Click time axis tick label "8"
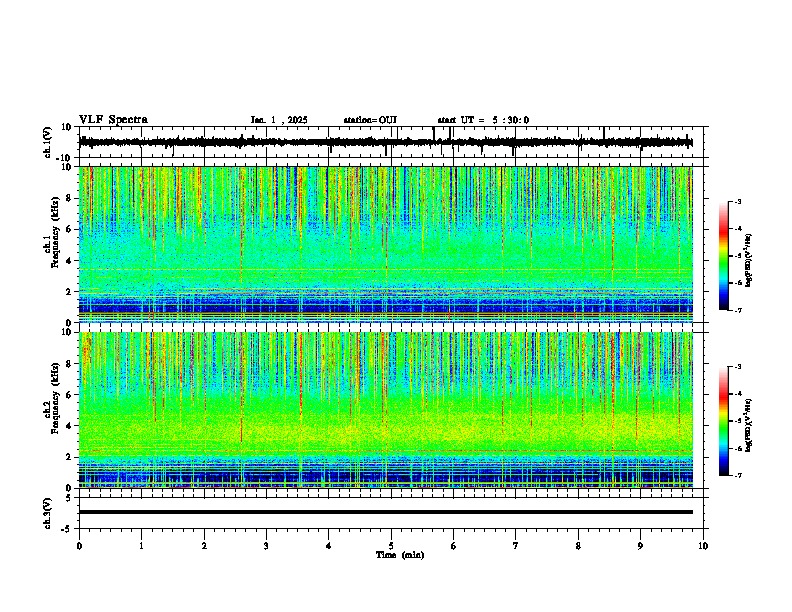Screen dimensions: 792x612 [x=578, y=546]
